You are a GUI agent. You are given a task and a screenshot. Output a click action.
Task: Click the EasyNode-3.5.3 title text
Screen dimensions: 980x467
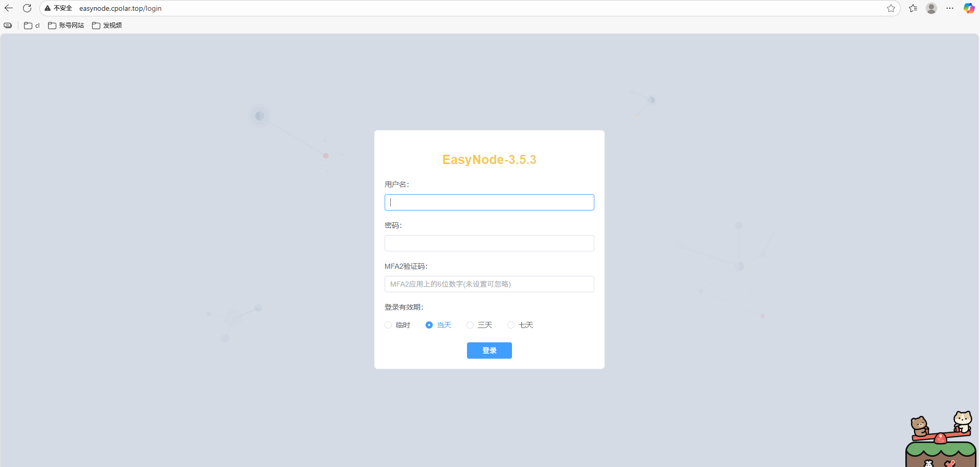[489, 160]
